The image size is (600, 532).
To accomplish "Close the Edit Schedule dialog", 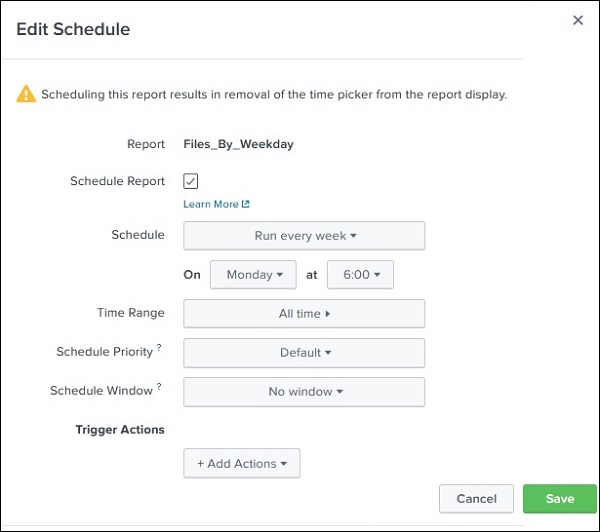I will click(x=578, y=20).
